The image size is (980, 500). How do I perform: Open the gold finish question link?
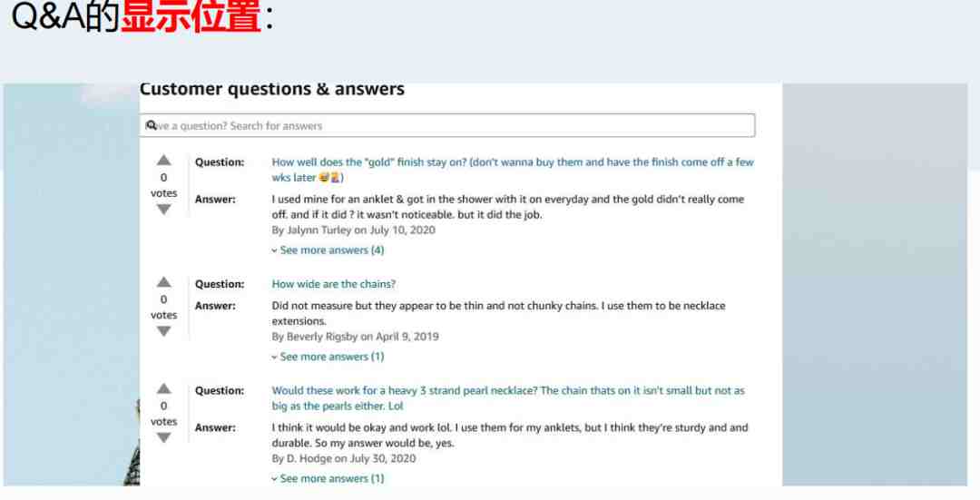point(513,170)
